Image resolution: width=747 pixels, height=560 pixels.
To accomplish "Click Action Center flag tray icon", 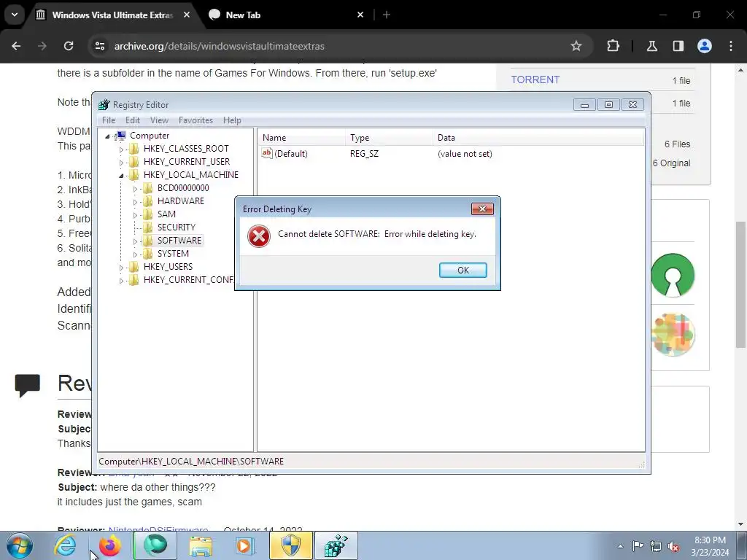I will tap(638, 546).
